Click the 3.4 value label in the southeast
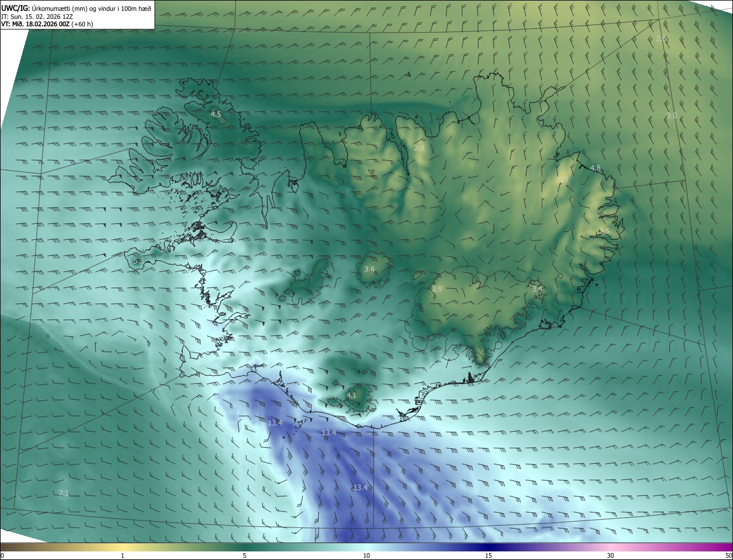 (x=537, y=289)
